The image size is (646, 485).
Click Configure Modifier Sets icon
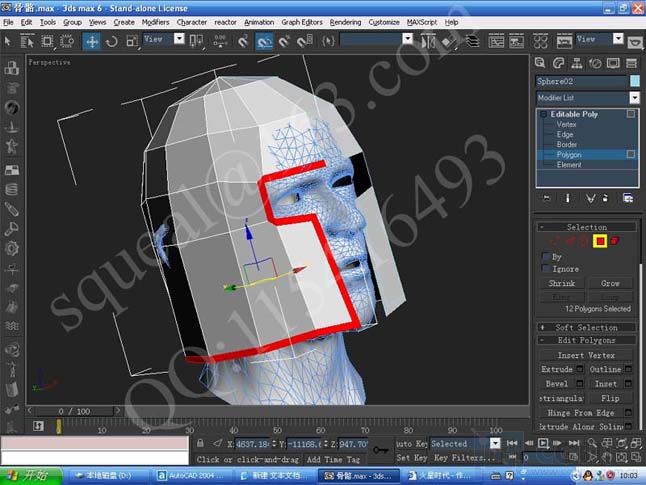coord(628,198)
